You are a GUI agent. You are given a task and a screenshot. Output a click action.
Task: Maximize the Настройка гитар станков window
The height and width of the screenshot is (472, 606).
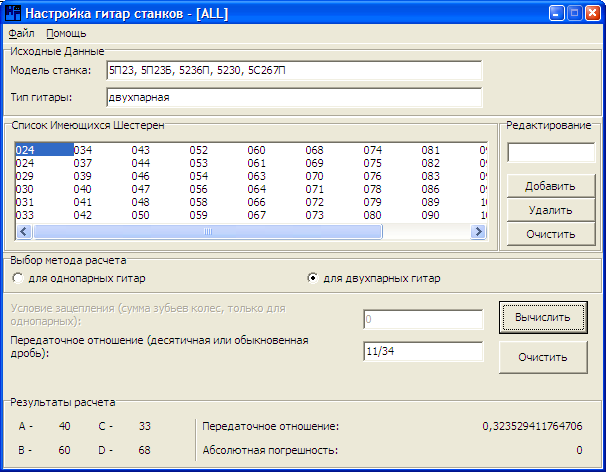pos(575,13)
